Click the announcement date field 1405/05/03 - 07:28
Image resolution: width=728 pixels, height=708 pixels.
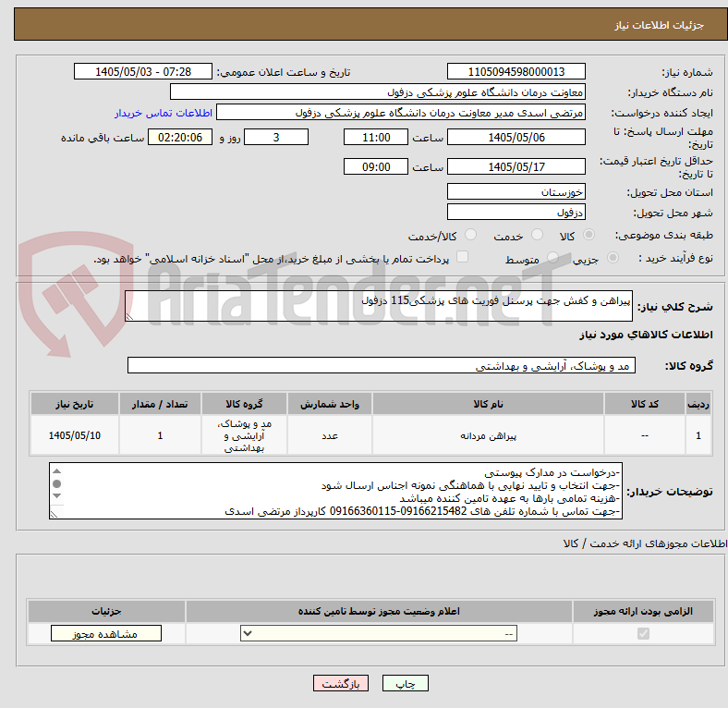click(x=143, y=71)
